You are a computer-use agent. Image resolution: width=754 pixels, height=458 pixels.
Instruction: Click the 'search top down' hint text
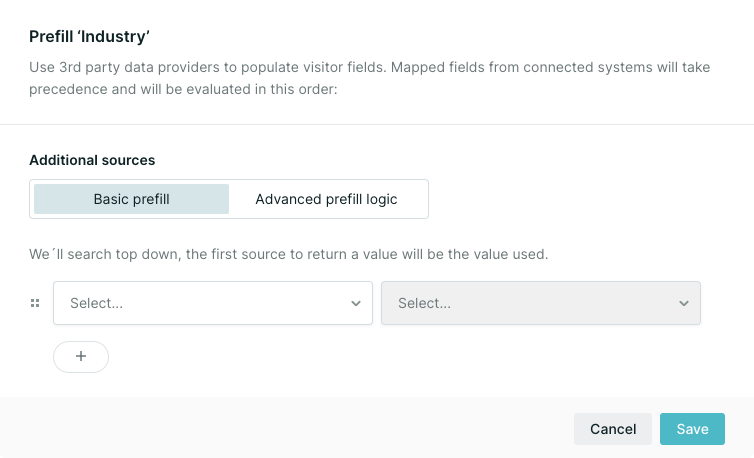tap(289, 254)
